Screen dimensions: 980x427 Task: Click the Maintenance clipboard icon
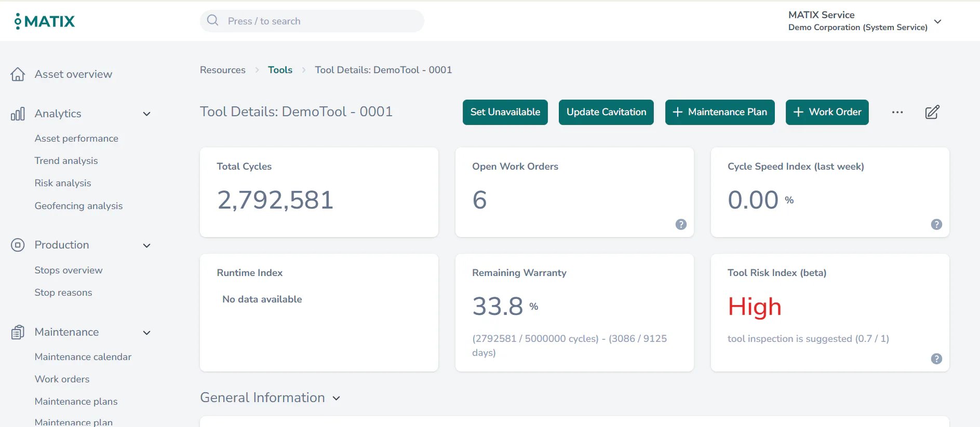tap(18, 332)
